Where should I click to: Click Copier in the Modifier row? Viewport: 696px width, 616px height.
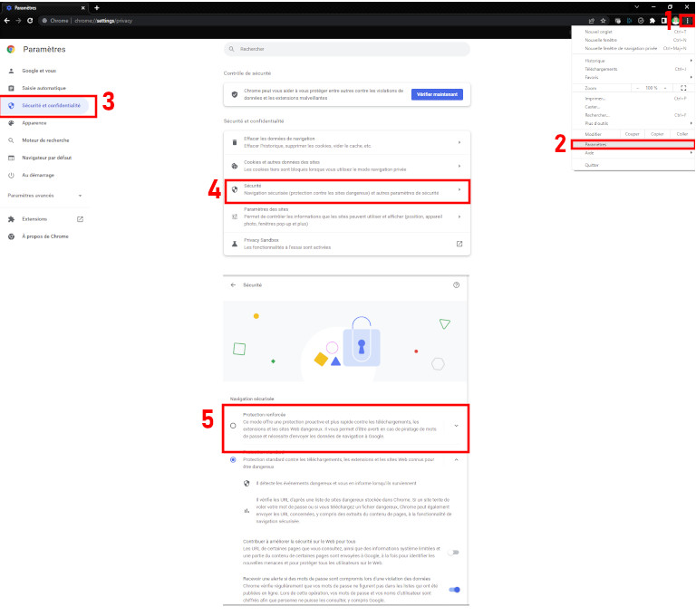(657, 134)
